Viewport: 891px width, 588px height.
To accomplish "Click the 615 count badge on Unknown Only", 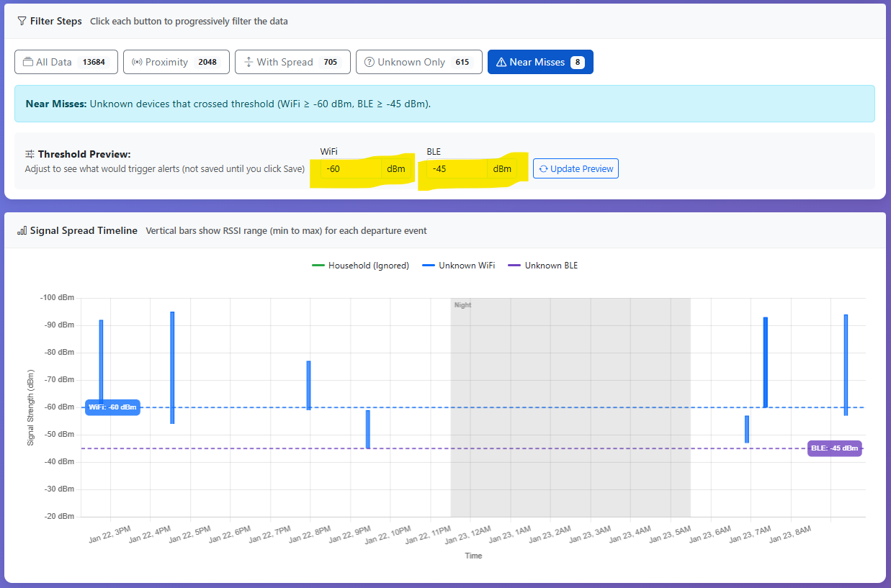I will 462,62.
